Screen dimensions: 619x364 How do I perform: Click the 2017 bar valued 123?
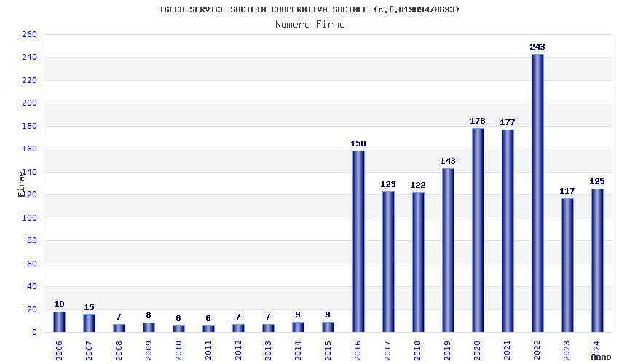click(388, 262)
